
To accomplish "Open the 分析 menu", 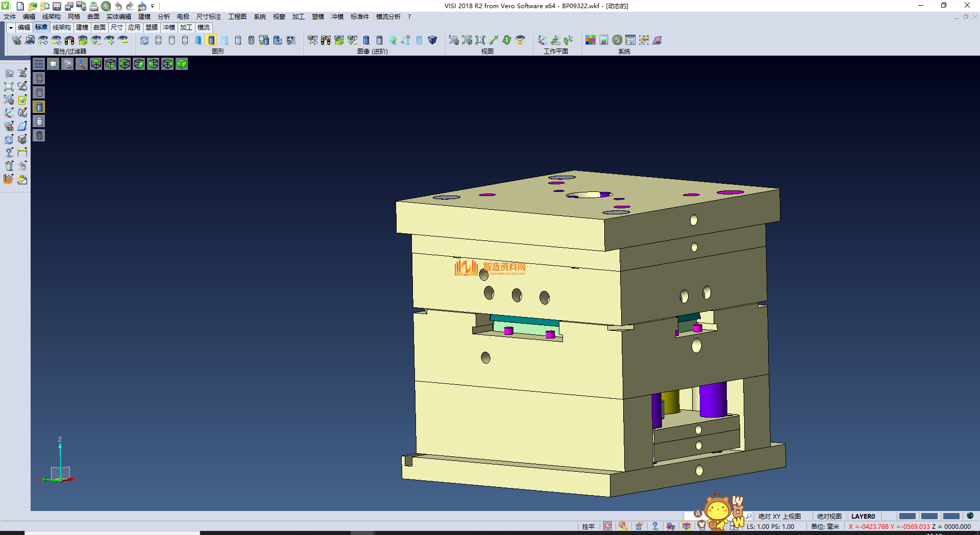I will [x=163, y=17].
